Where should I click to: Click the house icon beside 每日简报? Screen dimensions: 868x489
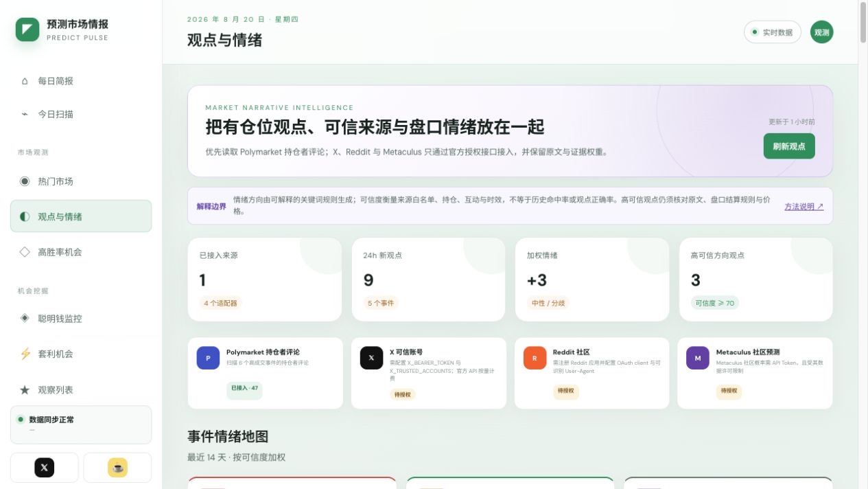pos(25,81)
